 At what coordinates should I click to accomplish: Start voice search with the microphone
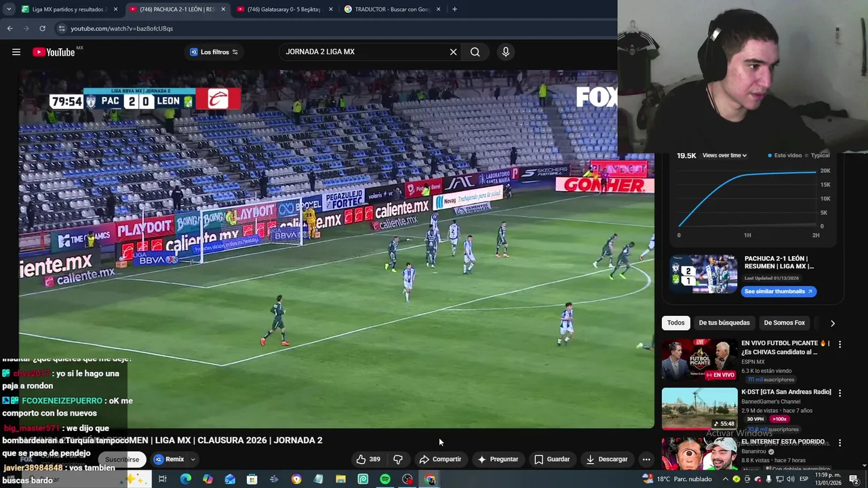[506, 52]
